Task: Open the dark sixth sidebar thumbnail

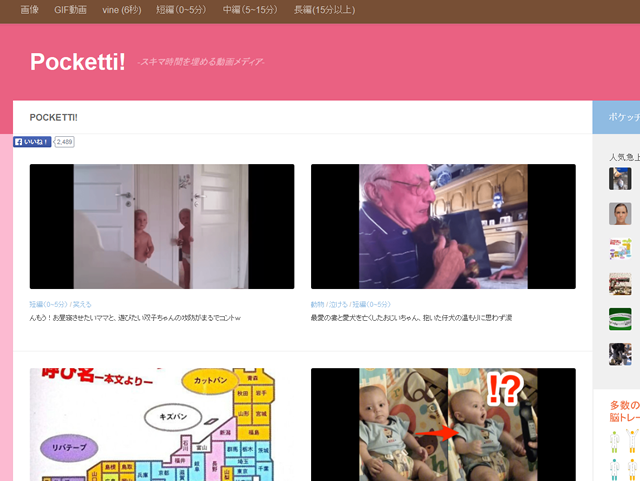Action: coord(620,354)
